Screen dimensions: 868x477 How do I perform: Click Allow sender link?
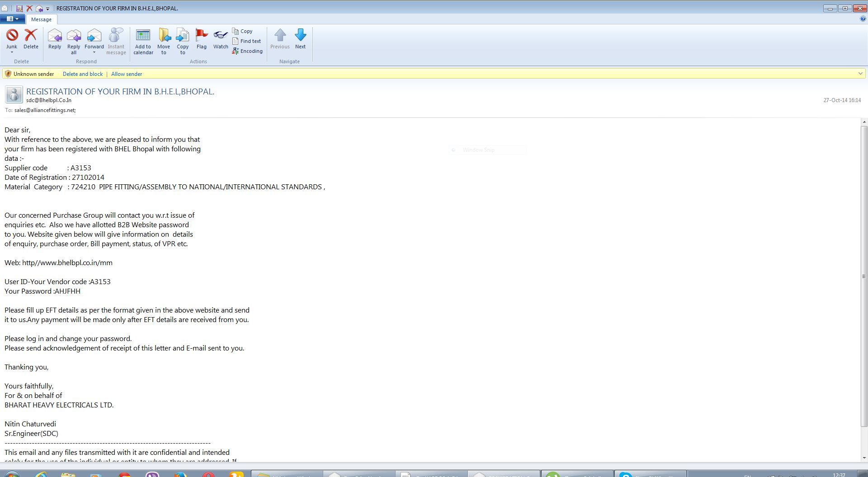(127, 74)
